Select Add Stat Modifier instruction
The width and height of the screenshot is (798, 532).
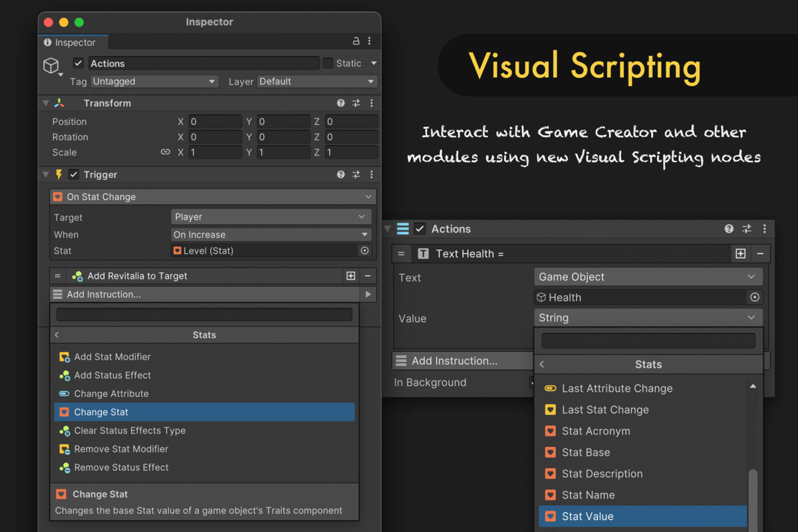[204, 356]
